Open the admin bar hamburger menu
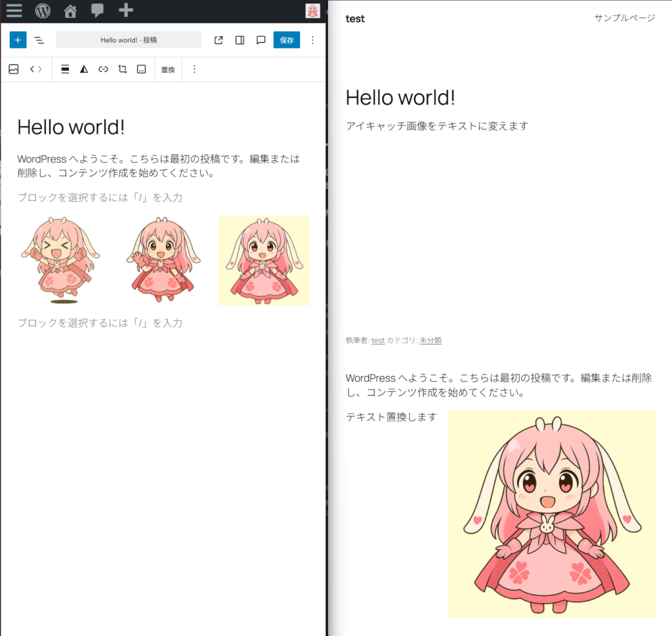 (x=14, y=11)
